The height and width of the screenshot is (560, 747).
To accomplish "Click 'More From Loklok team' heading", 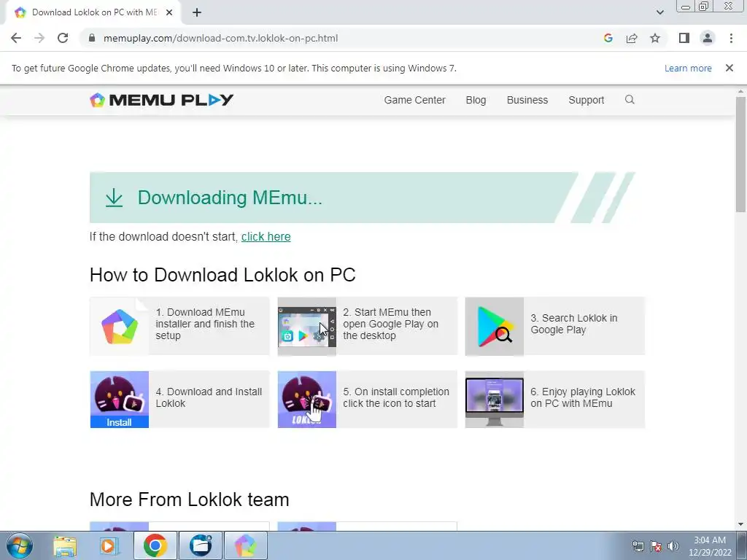I will [x=189, y=499].
